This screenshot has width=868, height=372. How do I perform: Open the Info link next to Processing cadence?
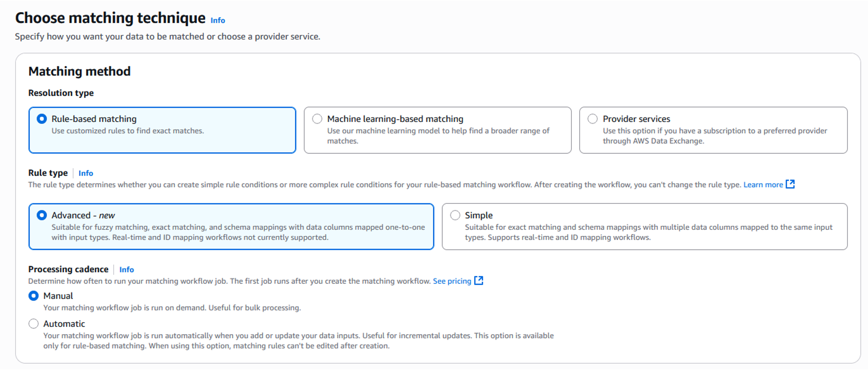click(127, 270)
